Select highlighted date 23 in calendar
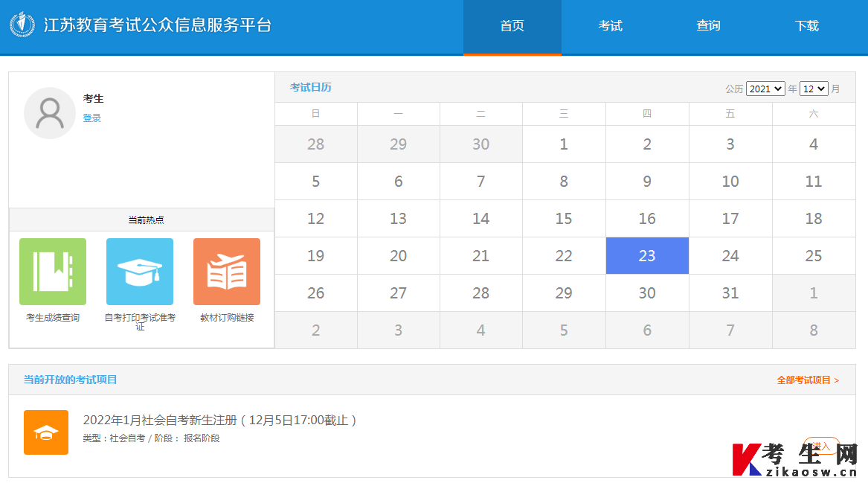The image size is (868, 486). pos(647,256)
